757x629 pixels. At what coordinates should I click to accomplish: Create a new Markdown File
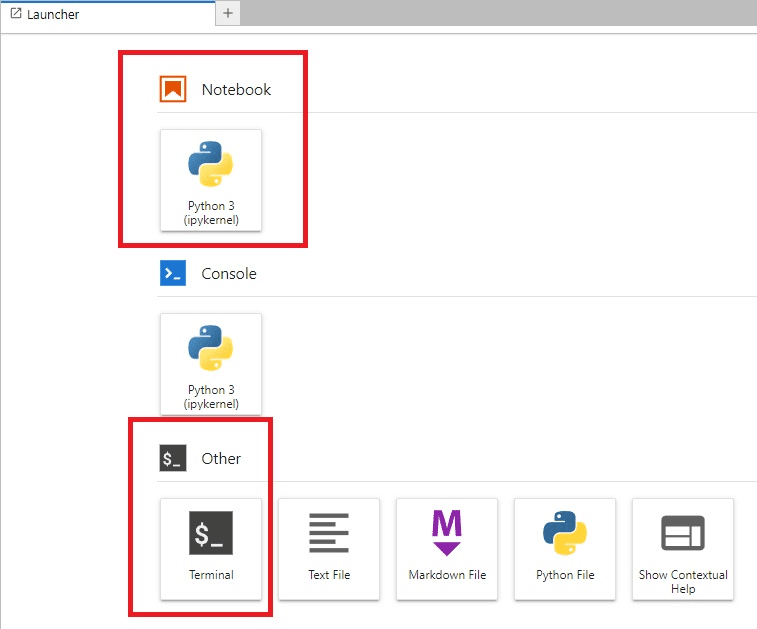pos(447,549)
